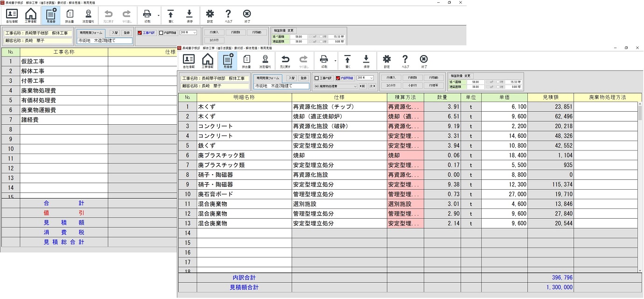Enable the 工事内訳 checkbox
The image size is (644, 299).
point(316,77)
